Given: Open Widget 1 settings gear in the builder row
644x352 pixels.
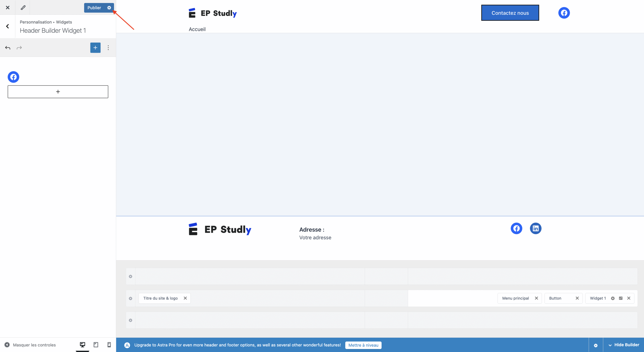Looking at the screenshot, I should coord(612,298).
